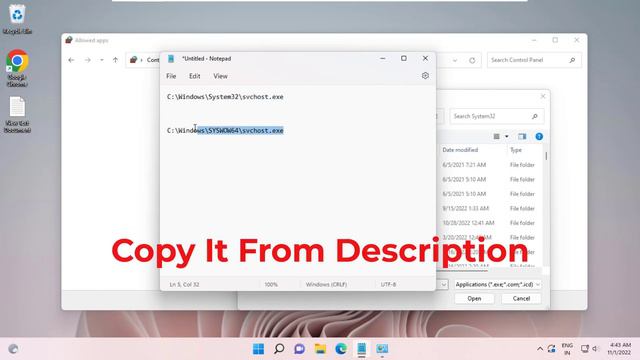Click Open button in file dialog
This screenshot has height=360, width=640.
tap(474, 299)
